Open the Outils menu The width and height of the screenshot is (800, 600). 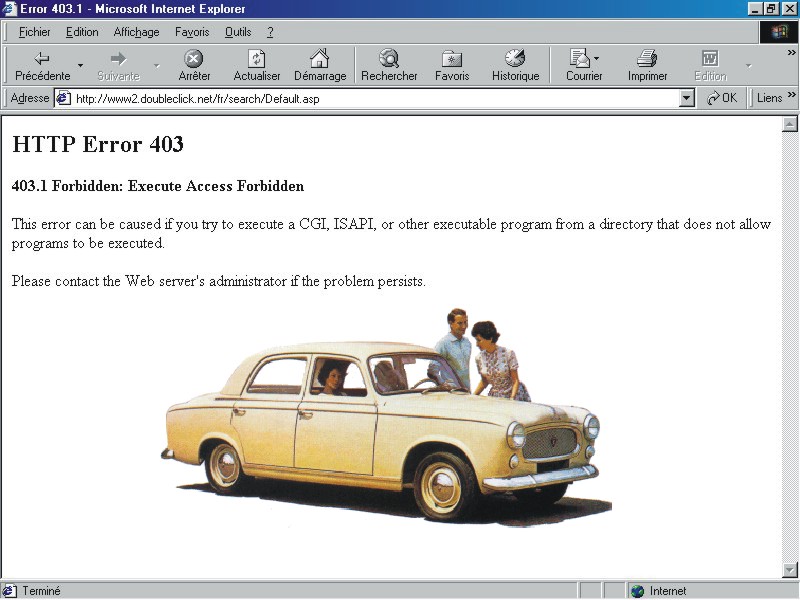[x=238, y=32]
